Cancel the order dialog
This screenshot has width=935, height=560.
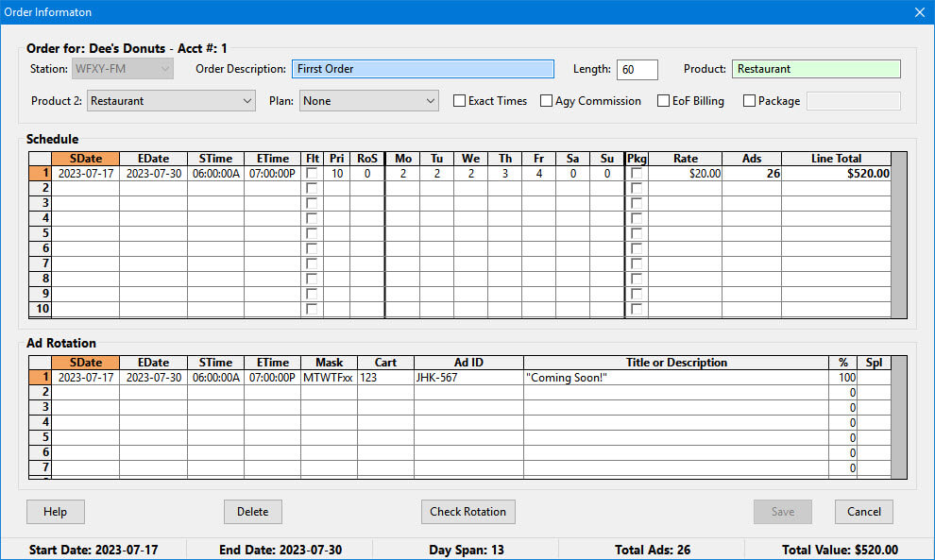click(x=863, y=512)
